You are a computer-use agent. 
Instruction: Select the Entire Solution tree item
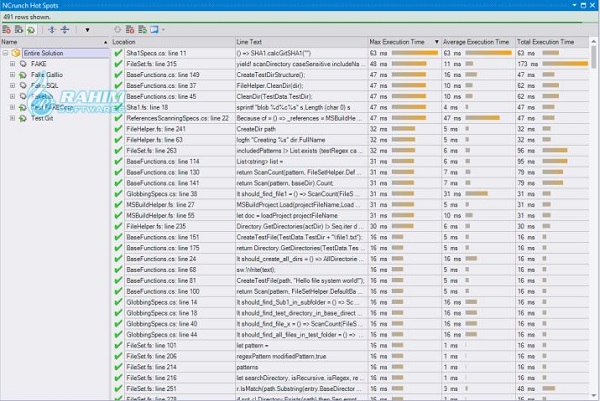pos(44,53)
